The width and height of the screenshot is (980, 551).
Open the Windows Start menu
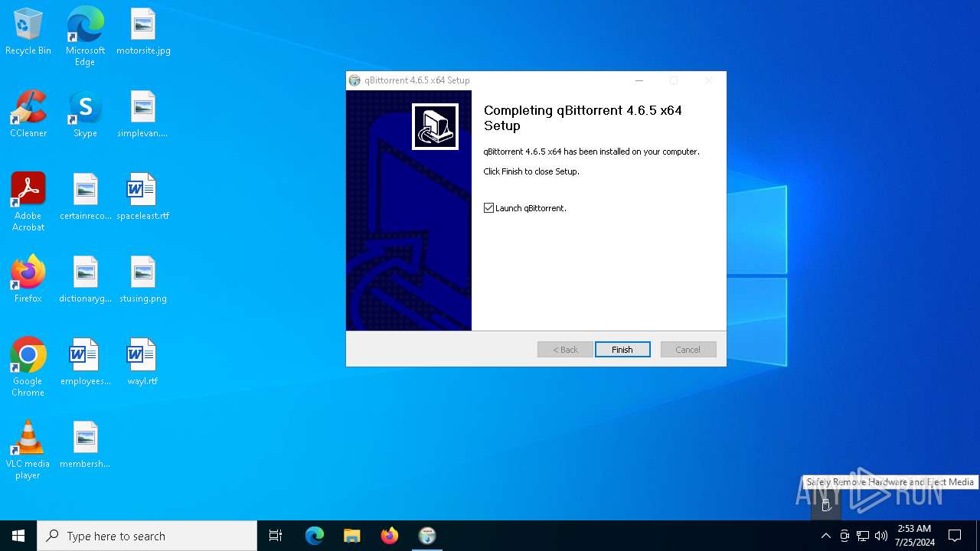[x=18, y=536]
